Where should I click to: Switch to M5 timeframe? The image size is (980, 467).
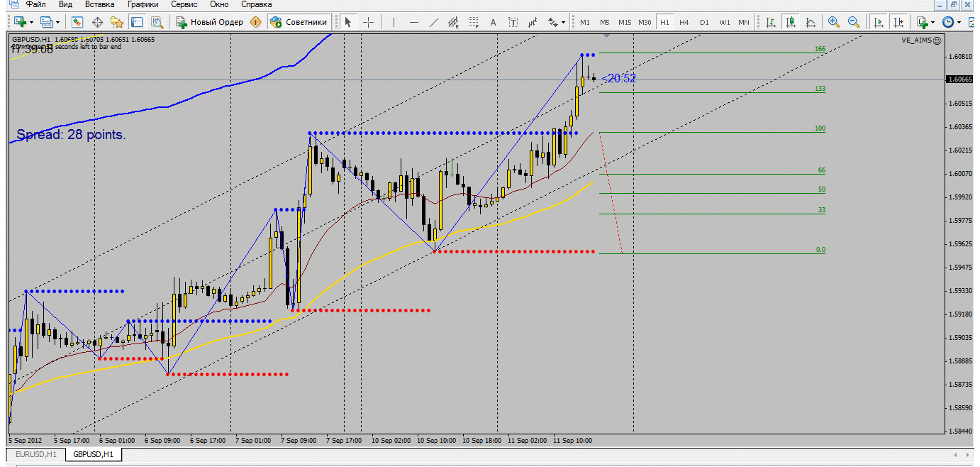tap(605, 22)
